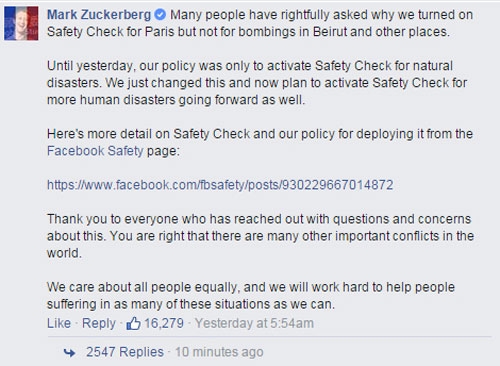Screen dimensions: 500x366
Task: Click the divider line above the replies
Action: 269,337
